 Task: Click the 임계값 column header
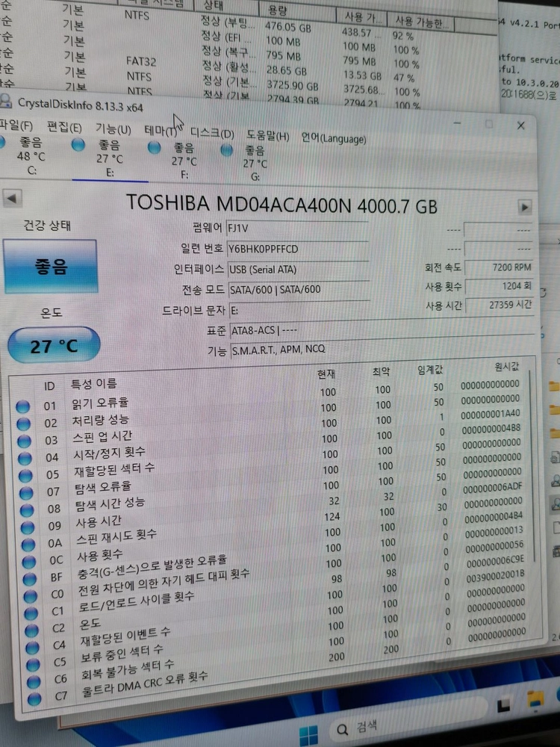coord(430,371)
